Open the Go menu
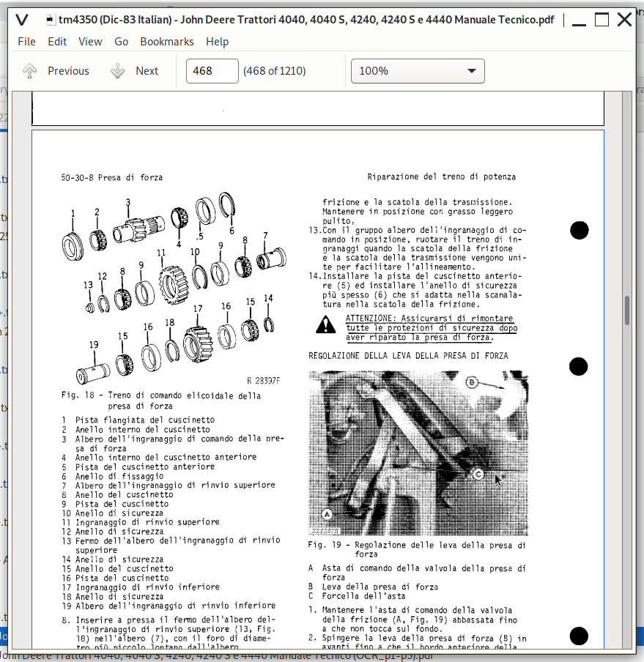The image size is (644, 662). click(121, 42)
